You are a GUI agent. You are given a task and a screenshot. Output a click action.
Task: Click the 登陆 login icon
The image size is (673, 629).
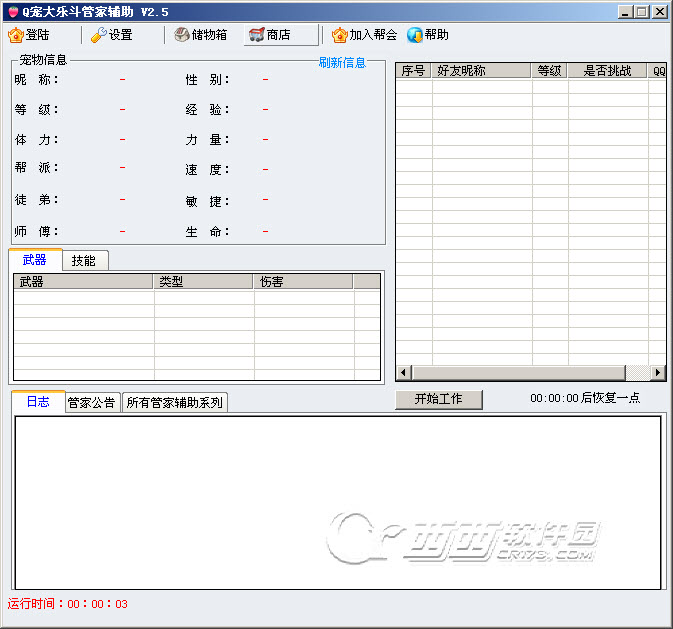point(16,35)
